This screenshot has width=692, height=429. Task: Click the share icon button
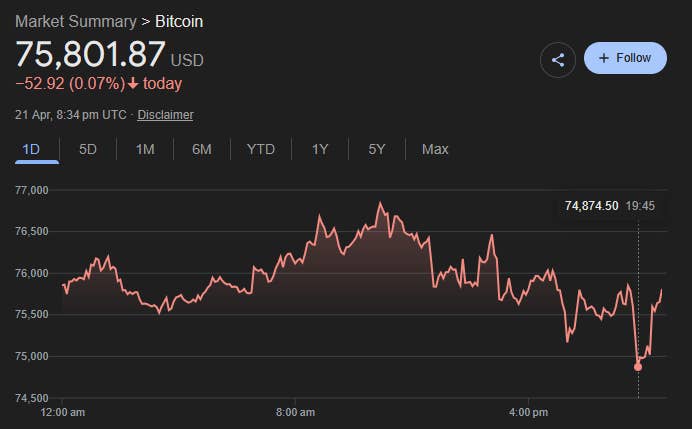pos(558,59)
